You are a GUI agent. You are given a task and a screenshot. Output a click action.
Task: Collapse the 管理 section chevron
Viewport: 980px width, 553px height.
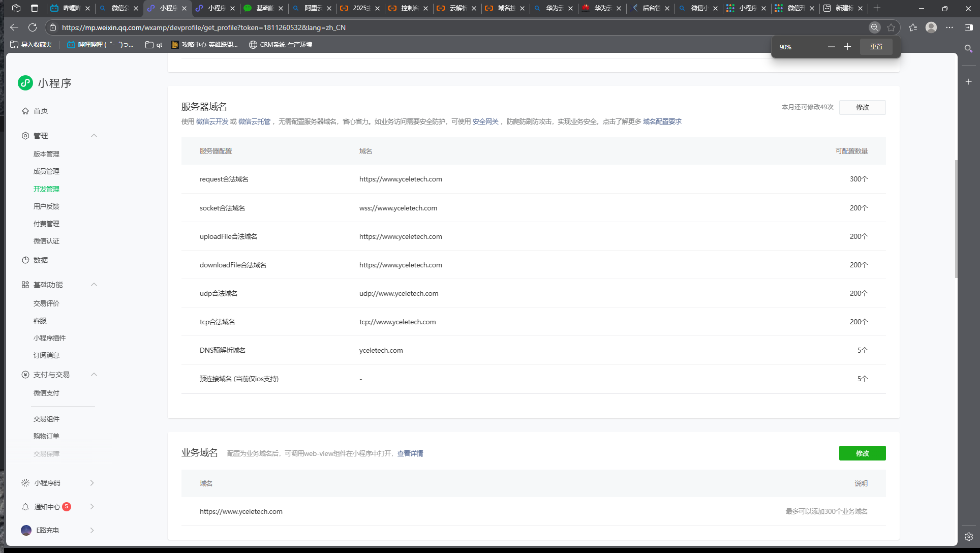point(94,136)
